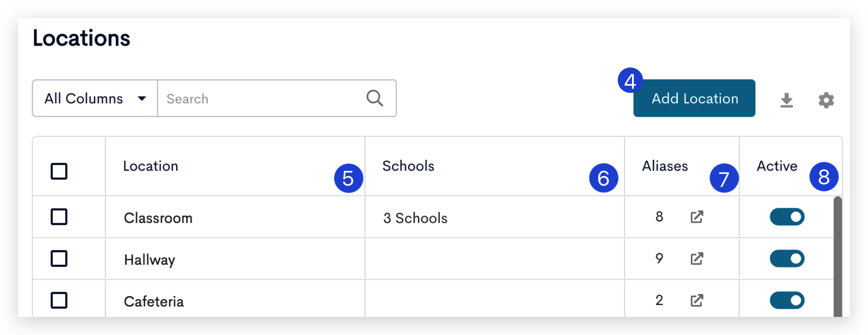
Task: Click into the Search input field
Action: pyautogui.click(x=264, y=98)
